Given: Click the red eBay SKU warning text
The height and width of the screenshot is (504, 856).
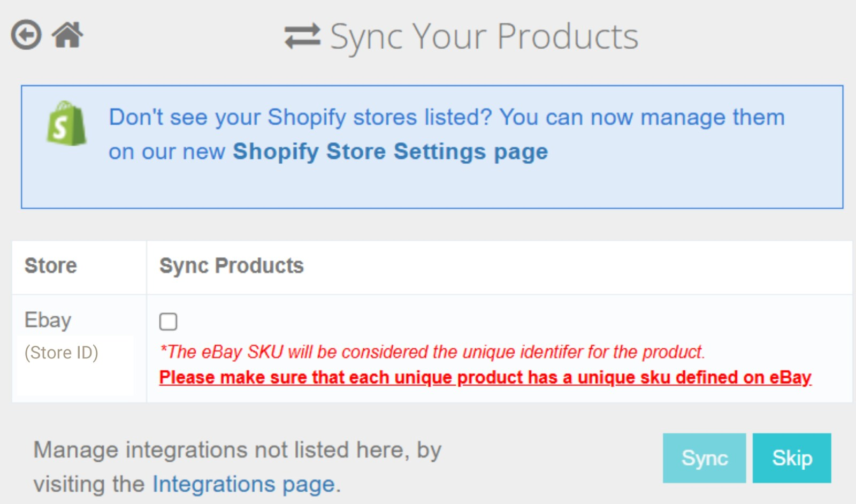Looking at the screenshot, I should tap(433, 352).
